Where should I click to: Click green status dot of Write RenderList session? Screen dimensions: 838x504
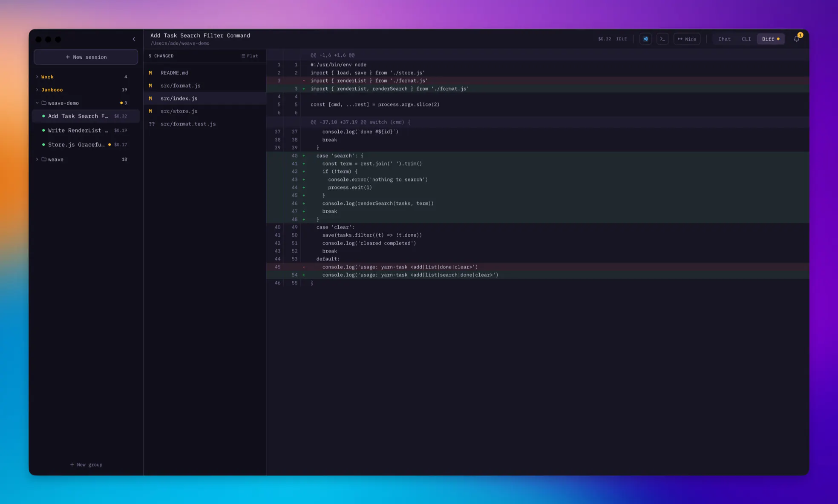[43, 130]
